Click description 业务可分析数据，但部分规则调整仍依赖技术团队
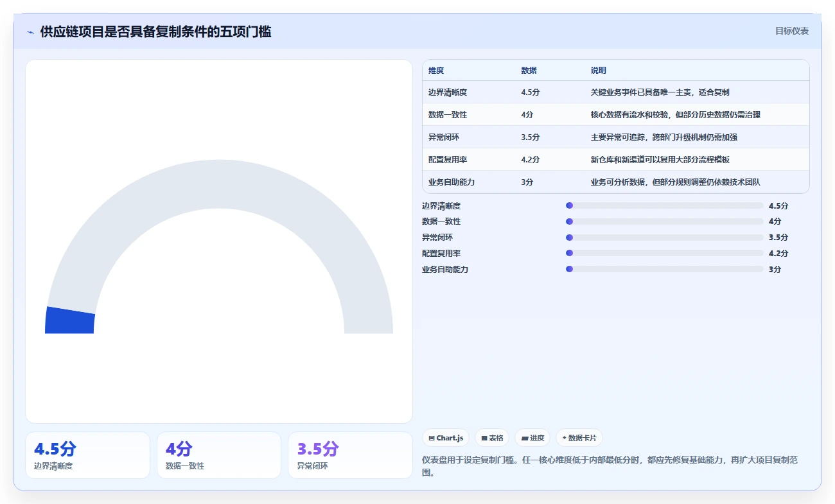The width and height of the screenshot is (835, 504). coord(676,182)
